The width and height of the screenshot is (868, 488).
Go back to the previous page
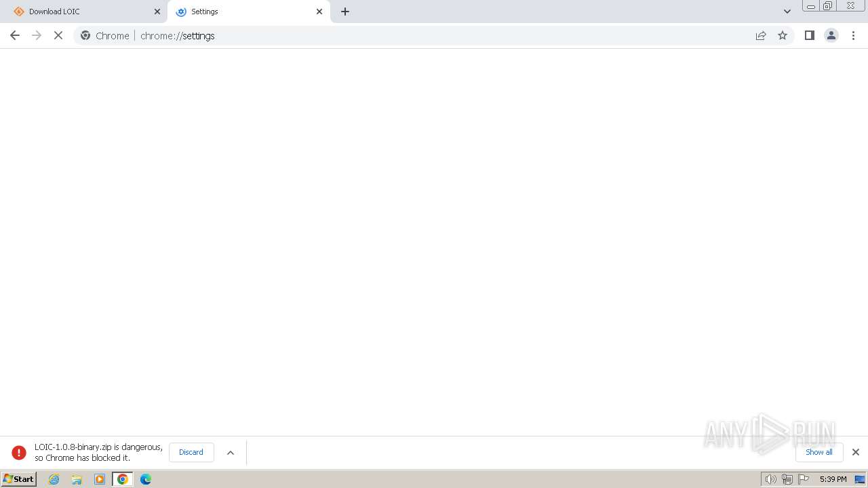pyautogui.click(x=15, y=36)
